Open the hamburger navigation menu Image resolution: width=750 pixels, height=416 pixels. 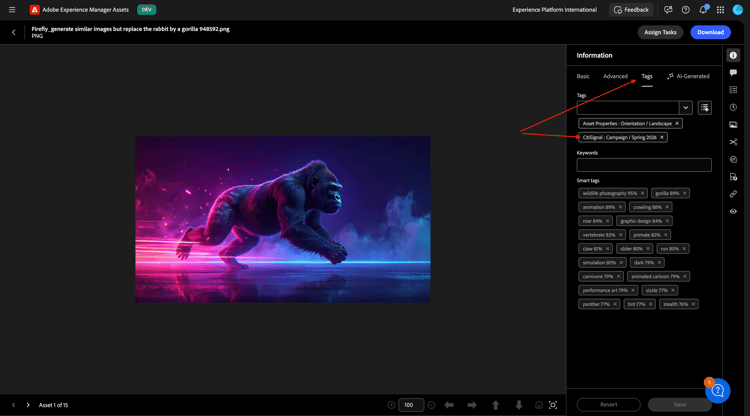pos(12,10)
